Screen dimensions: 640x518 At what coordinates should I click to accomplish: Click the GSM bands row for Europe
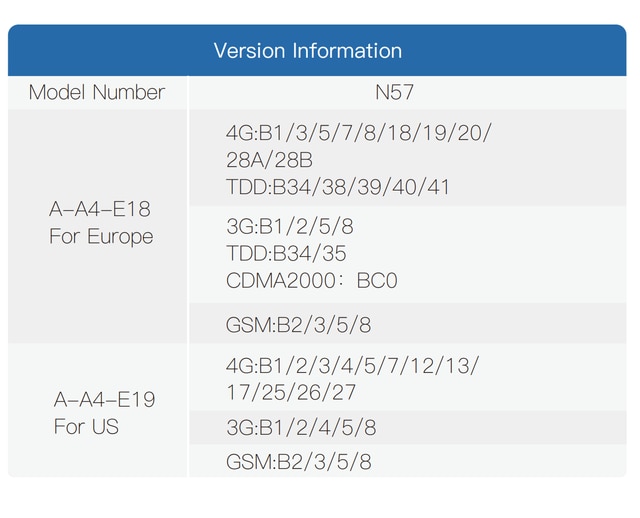point(300,325)
